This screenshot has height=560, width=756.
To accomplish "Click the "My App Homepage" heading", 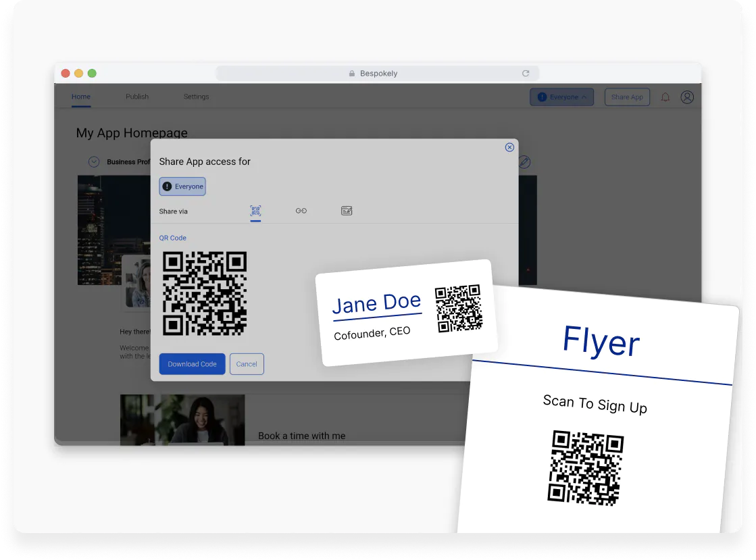I will point(132,132).
